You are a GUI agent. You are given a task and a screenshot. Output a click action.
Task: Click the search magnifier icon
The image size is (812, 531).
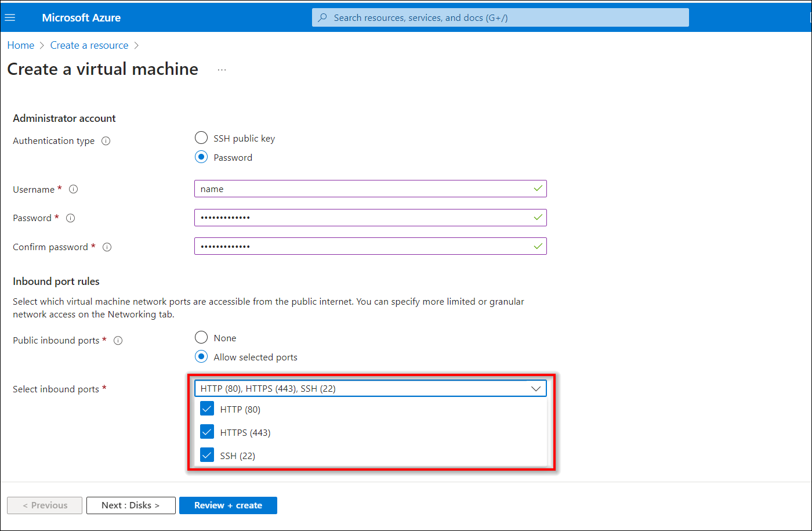click(x=323, y=17)
